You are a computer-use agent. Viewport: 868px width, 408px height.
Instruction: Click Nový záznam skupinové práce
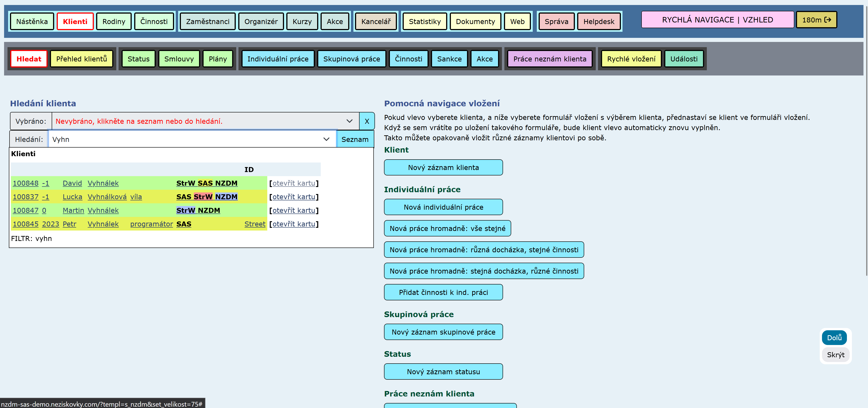[443, 332]
